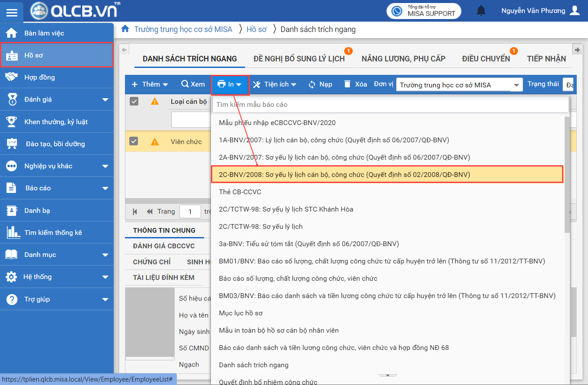Toggle the header select-all checkbox
The width and height of the screenshot is (588, 385).
tap(134, 101)
